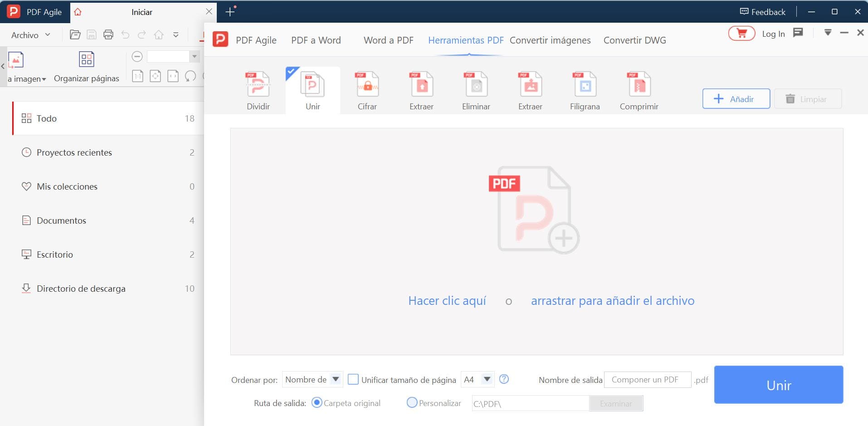Expand the a imagen conversion dropdown
This screenshot has width=868, height=426.
click(44, 79)
